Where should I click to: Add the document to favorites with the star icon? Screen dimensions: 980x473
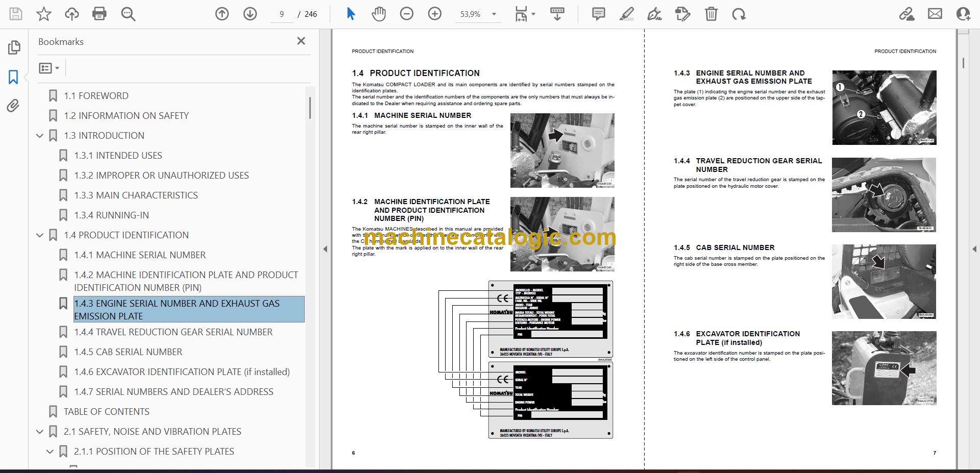pos(44,14)
